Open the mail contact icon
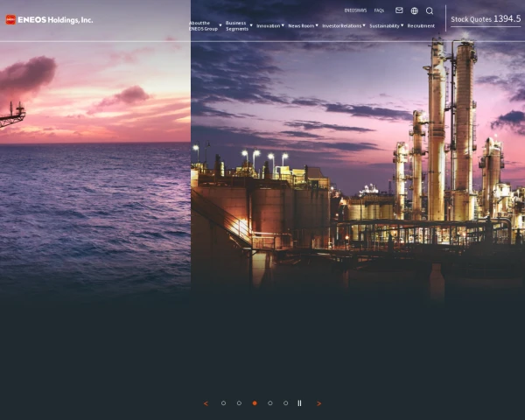The height and width of the screenshot is (420, 525). (399, 10)
